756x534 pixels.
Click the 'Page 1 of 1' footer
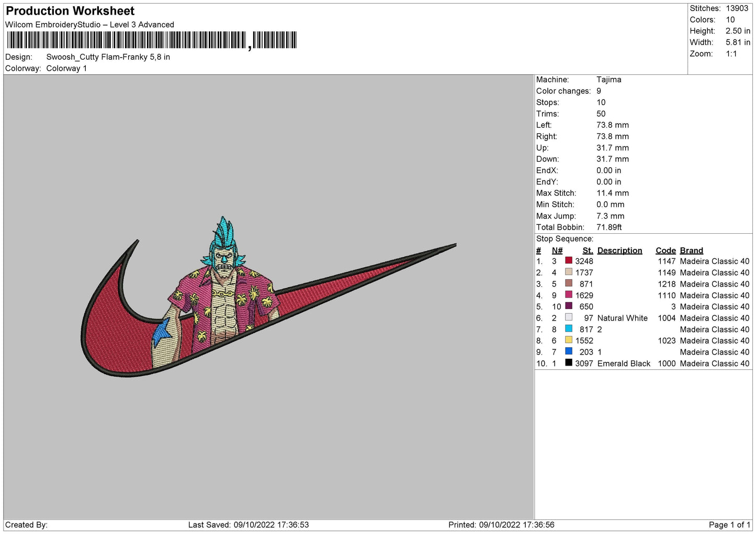[729, 525]
